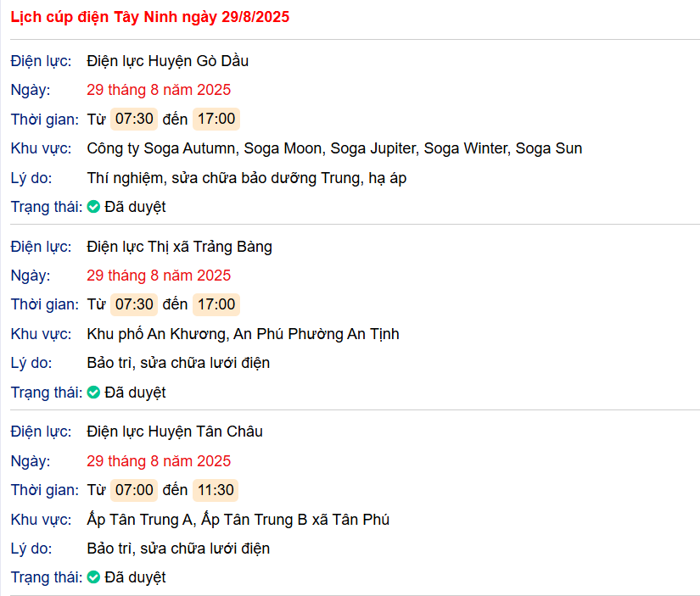The height and width of the screenshot is (596, 700).
Task: Select the 17:00 end time badge for Gò Dầu
Action: (216, 119)
